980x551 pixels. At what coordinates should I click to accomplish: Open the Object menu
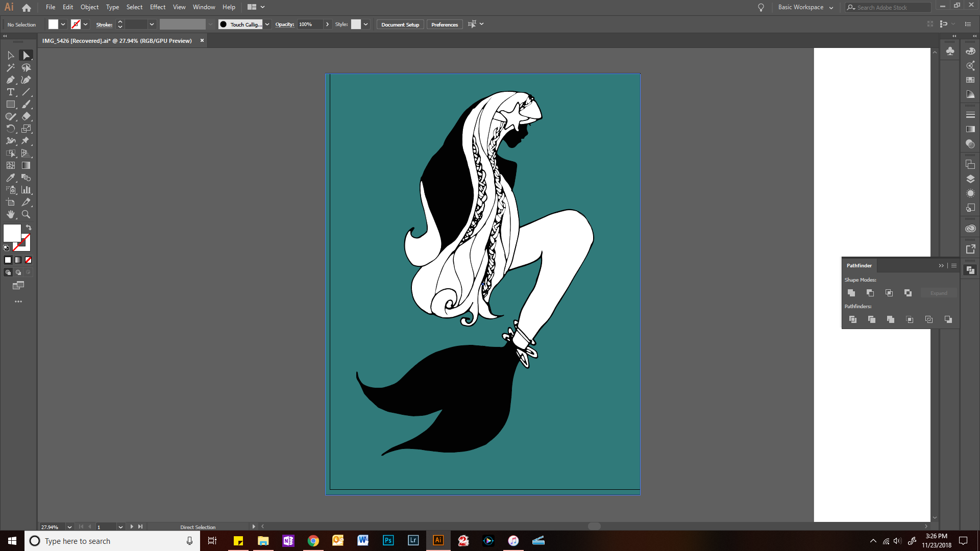coord(89,7)
